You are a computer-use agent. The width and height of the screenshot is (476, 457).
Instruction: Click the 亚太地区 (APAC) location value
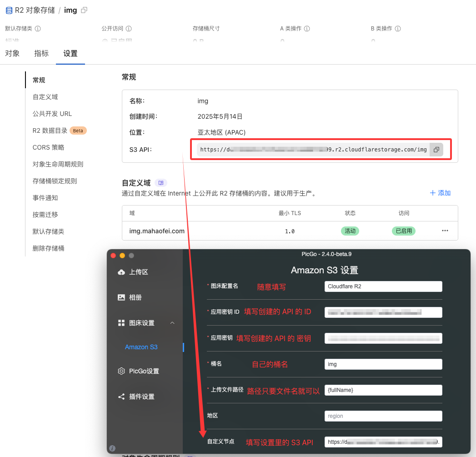pyautogui.click(x=221, y=132)
